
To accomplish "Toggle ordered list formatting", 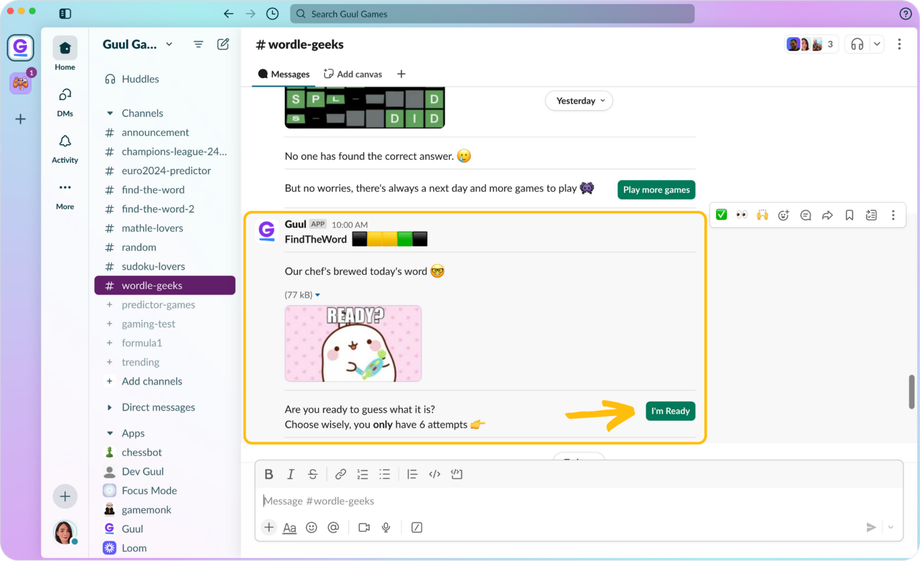I will click(x=363, y=474).
